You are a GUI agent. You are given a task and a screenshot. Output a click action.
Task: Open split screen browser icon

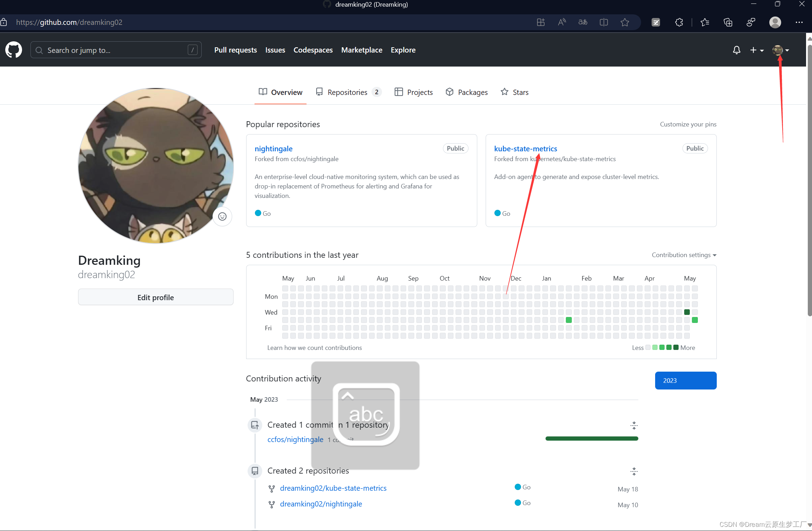[604, 22]
